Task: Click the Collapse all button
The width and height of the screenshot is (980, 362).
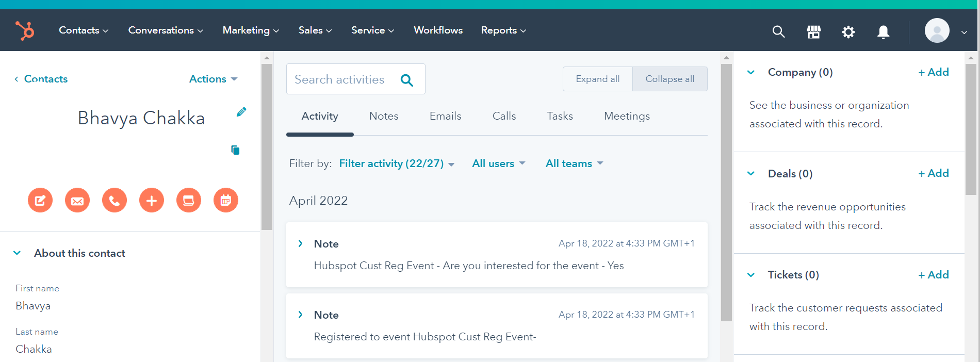Action: click(670, 79)
